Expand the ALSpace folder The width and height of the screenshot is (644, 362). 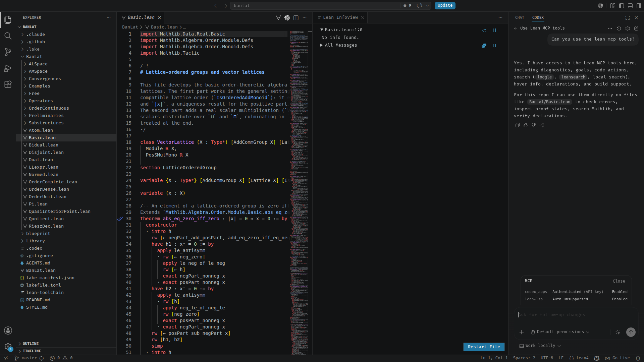coord(38,64)
